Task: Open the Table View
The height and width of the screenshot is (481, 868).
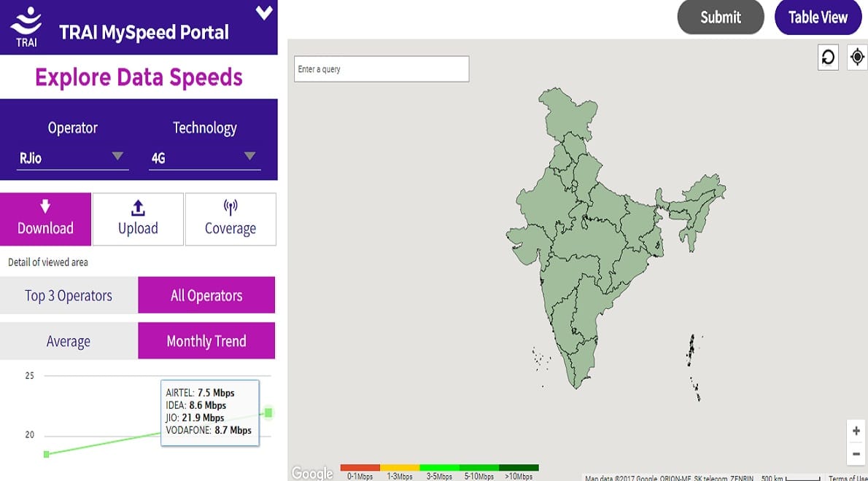Action: 818,17
